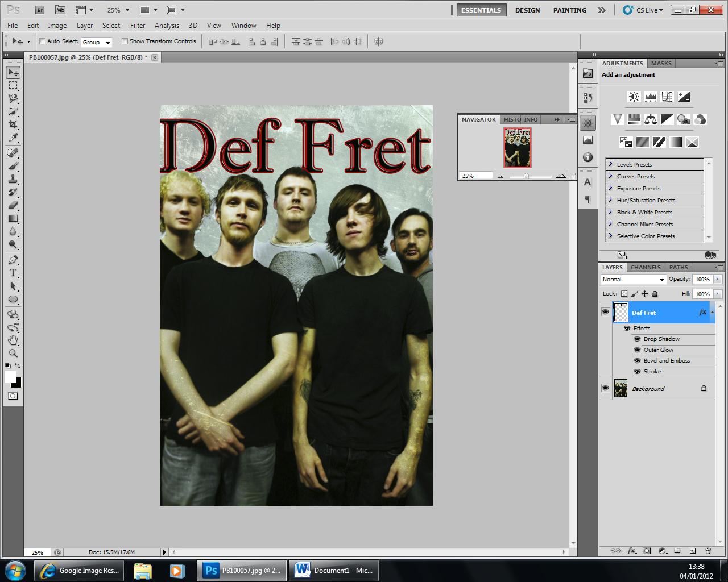
Task: Open the Auto-Select Group dropdown
Action: tap(96, 42)
